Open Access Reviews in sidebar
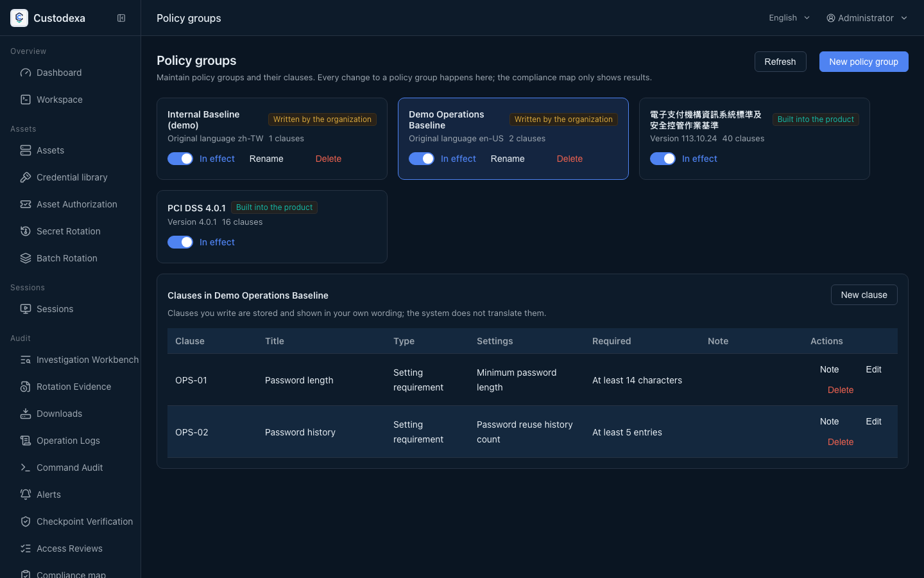Screen dimensions: 924x578 tap(71, 548)
